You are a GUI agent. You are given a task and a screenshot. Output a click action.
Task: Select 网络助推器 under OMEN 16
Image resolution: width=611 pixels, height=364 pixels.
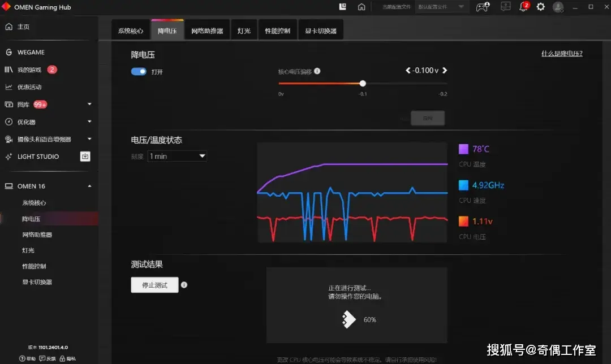pyautogui.click(x=37, y=235)
